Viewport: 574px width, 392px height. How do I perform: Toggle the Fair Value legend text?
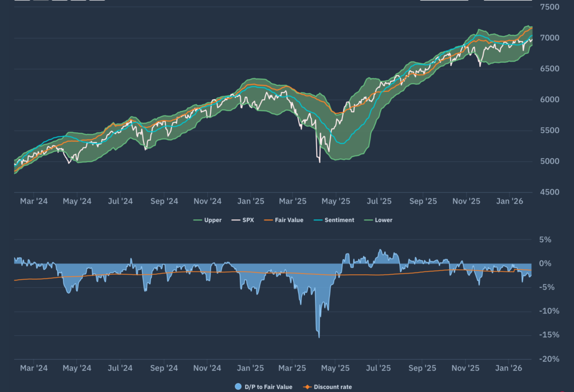click(x=290, y=220)
